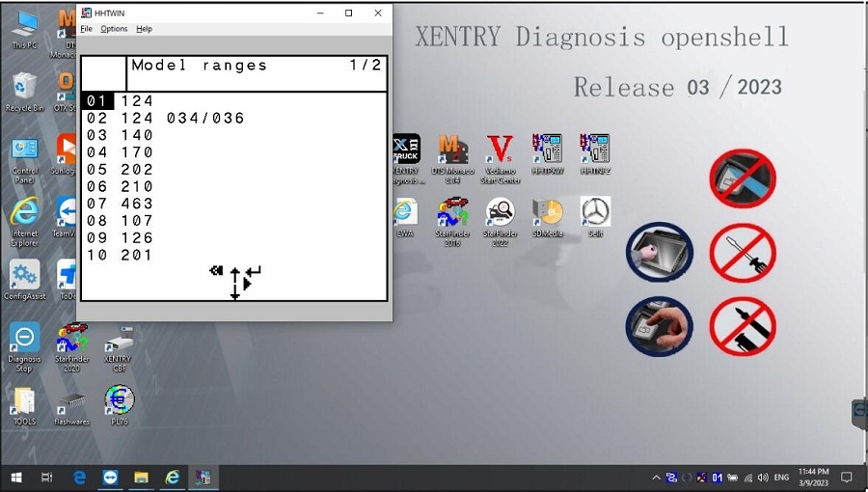This screenshot has height=492, width=868.
Task: Launch DTS Monaco desktop shortcut
Action: tap(453, 159)
